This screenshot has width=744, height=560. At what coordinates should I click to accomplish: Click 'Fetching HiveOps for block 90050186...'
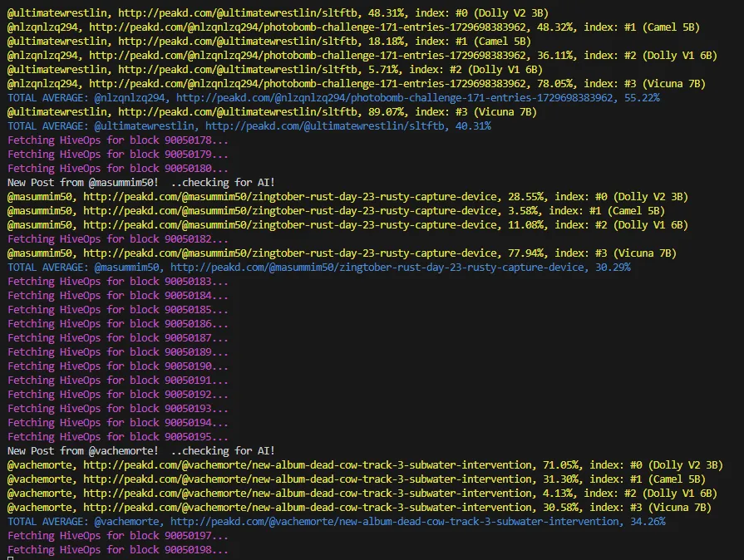pyautogui.click(x=118, y=324)
